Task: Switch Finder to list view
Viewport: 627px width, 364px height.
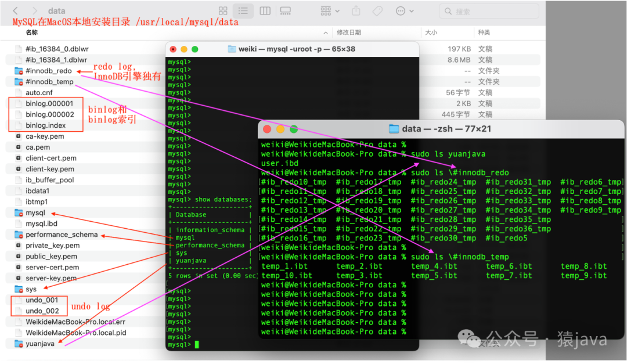Action: point(243,11)
